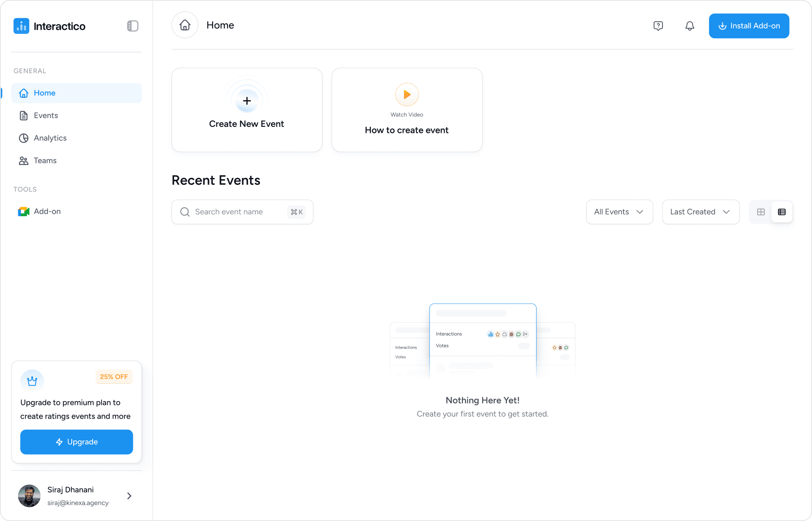This screenshot has height=521, width=812.
Task: Collapse the sidebar panel icon
Action: pos(133,26)
